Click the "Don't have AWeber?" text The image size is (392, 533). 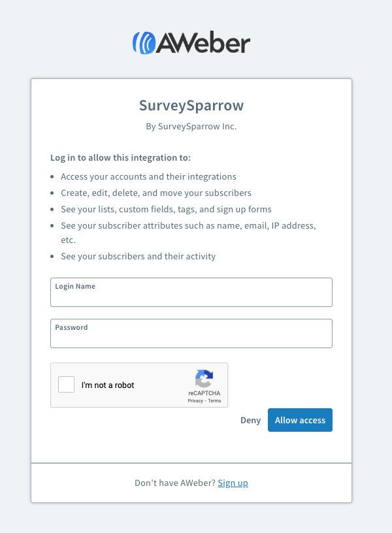[x=174, y=483]
